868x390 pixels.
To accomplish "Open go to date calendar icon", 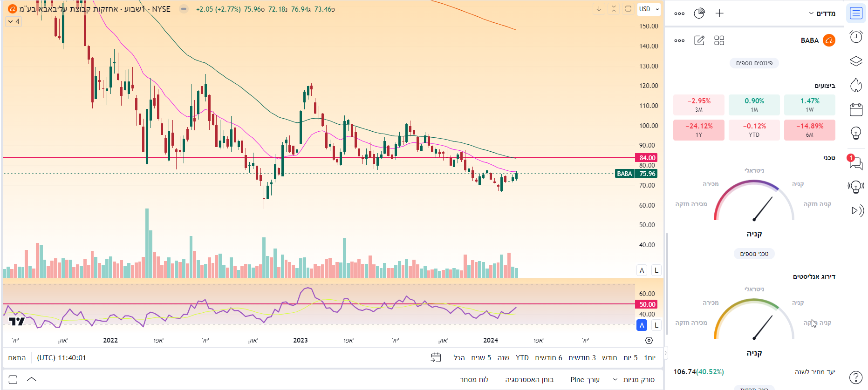I will pos(436,357).
